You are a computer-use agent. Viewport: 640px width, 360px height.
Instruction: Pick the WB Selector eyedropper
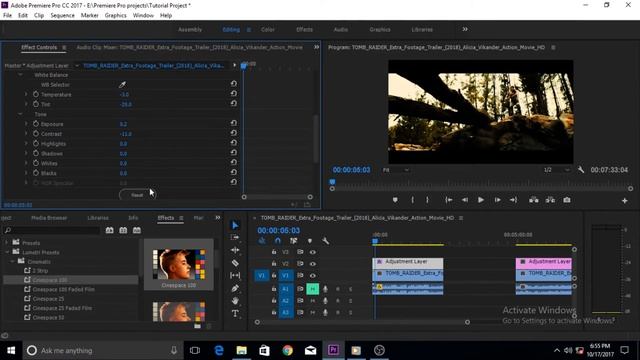pyautogui.click(x=122, y=84)
